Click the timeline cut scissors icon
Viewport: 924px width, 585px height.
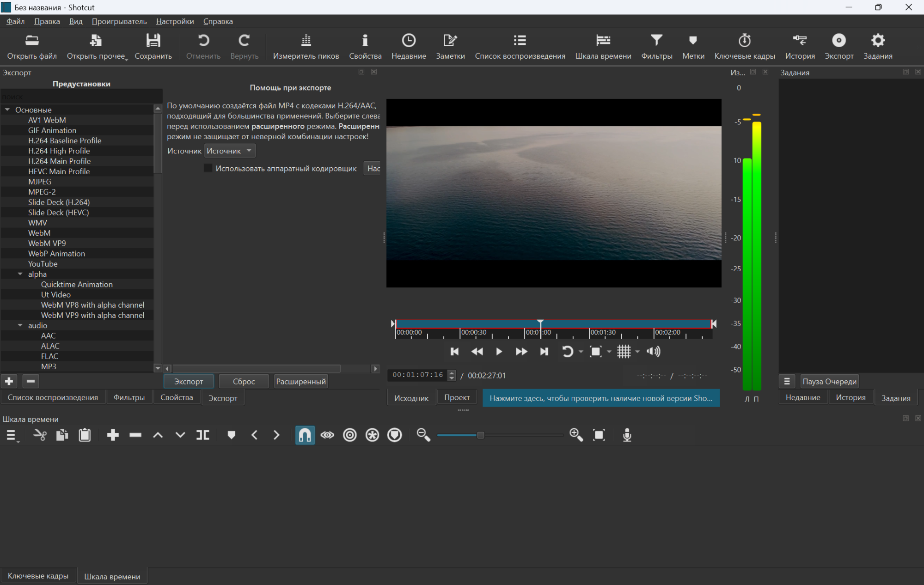click(40, 435)
